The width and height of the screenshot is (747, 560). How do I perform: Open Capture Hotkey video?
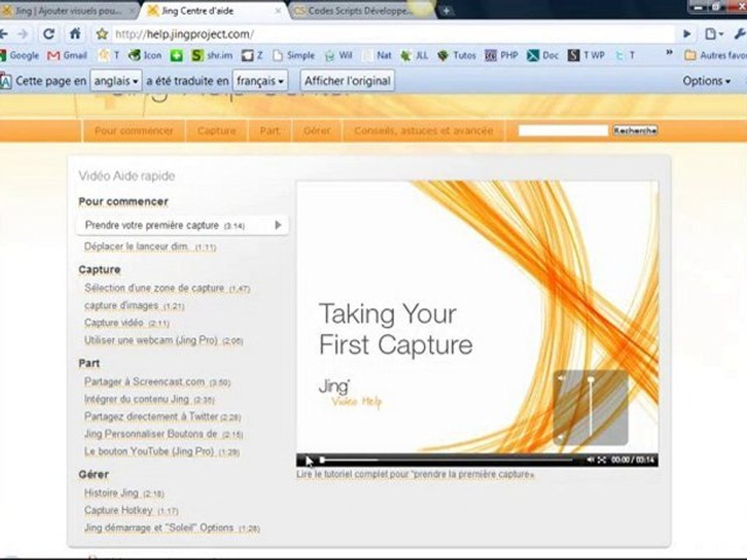131,510
